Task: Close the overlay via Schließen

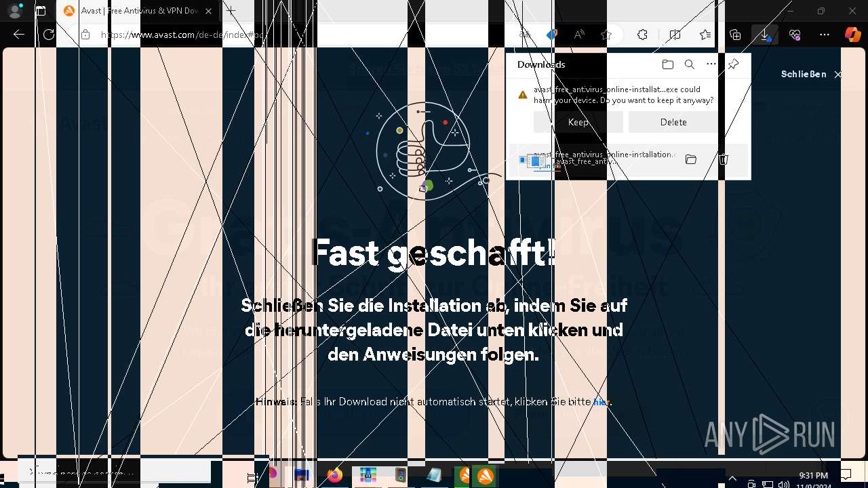Action: click(812, 75)
